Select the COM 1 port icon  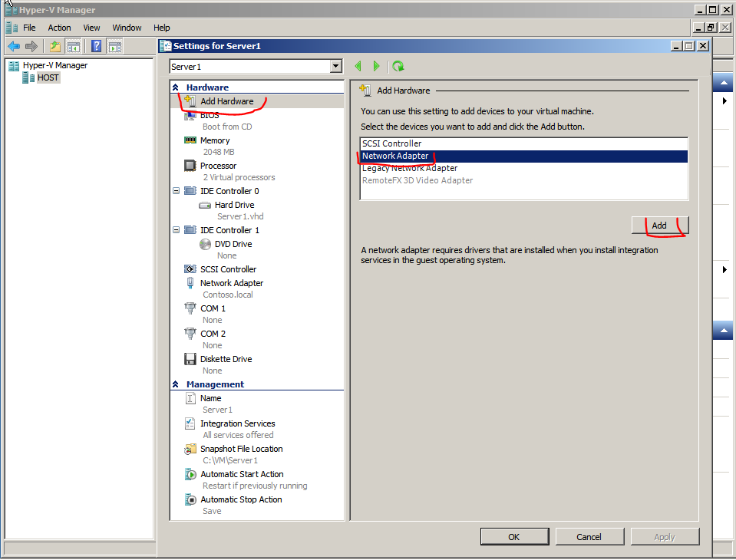[190, 308]
